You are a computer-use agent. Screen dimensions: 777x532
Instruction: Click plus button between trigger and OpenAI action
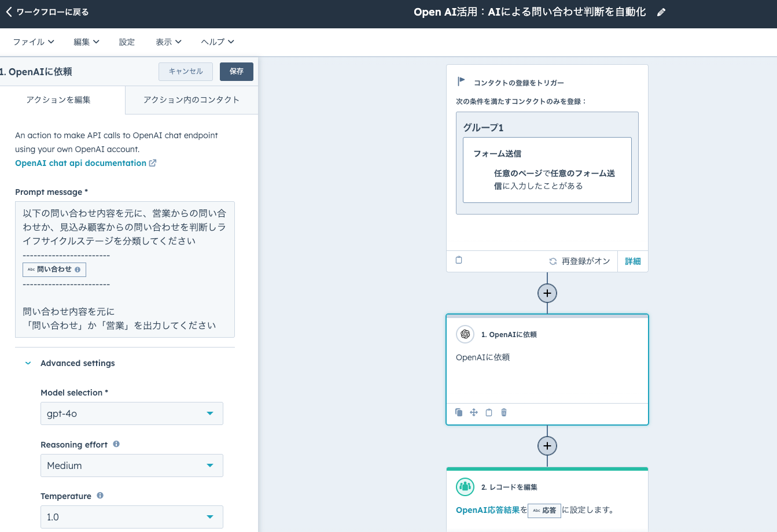click(547, 293)
